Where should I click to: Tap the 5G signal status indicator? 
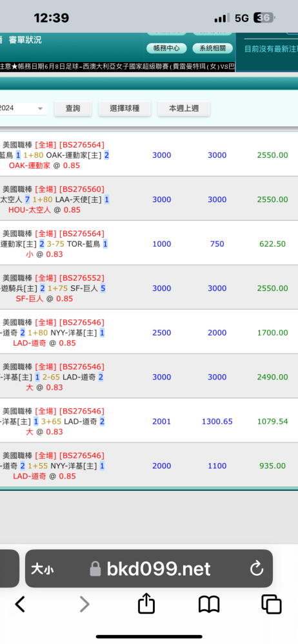tap(242, 18)
